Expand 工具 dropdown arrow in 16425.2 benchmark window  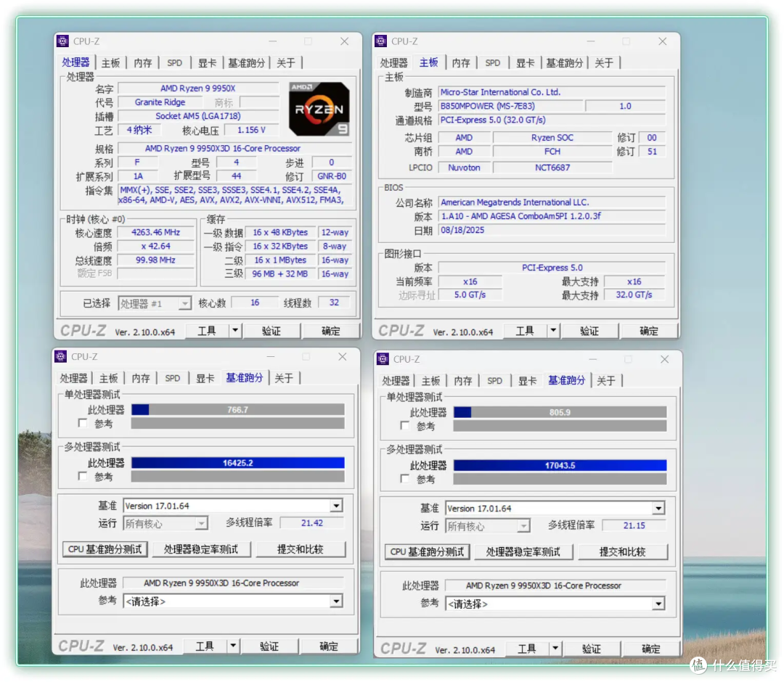pyautogui.click(x=233, y=646)
